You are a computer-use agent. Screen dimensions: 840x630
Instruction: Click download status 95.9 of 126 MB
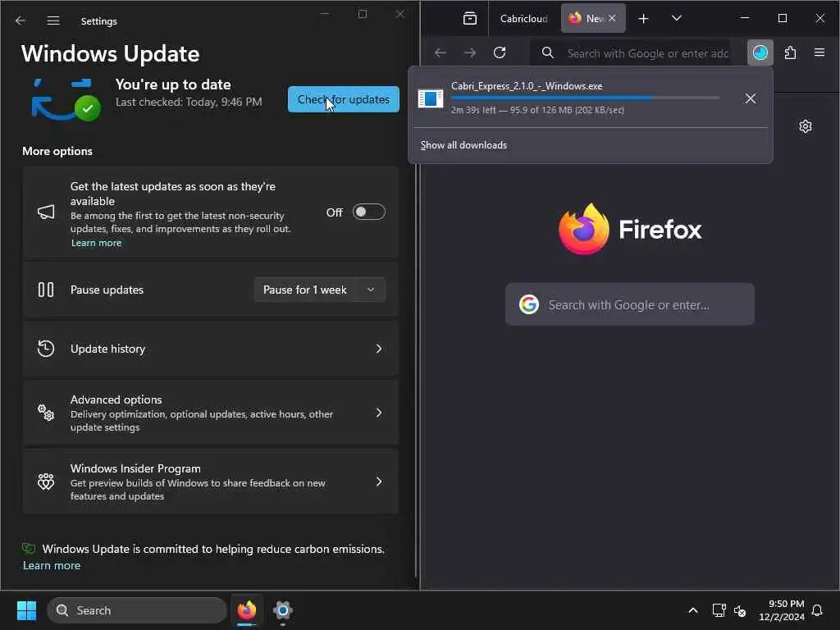tap(537, 111)
